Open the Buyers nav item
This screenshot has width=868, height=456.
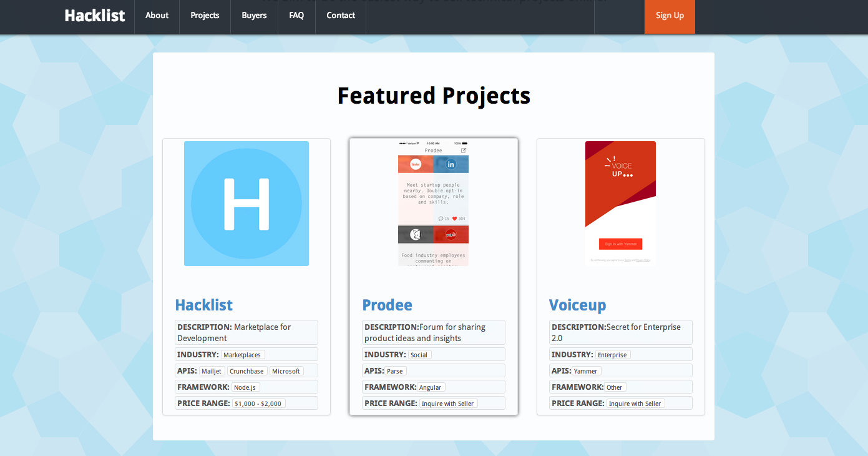click(254, 16)
